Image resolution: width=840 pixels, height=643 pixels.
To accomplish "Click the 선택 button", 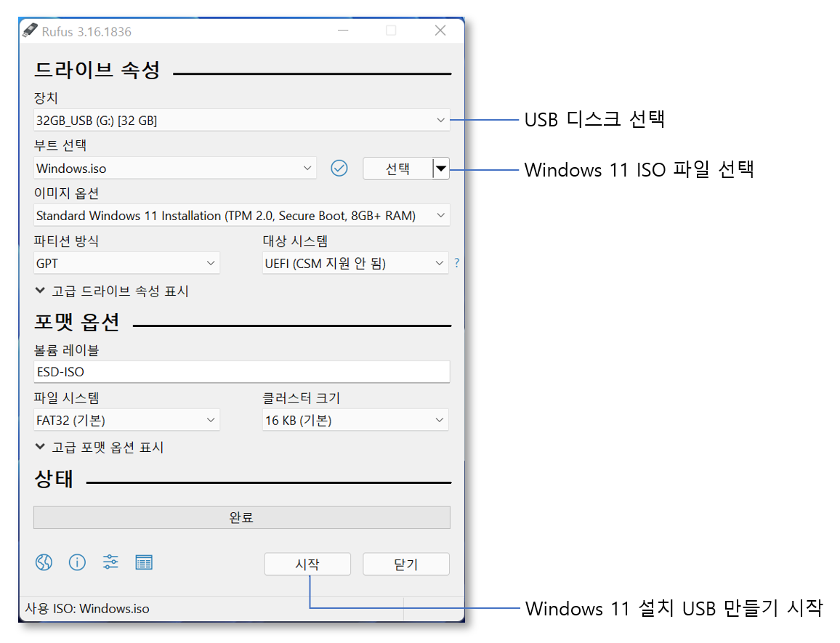I will (397, 169).
